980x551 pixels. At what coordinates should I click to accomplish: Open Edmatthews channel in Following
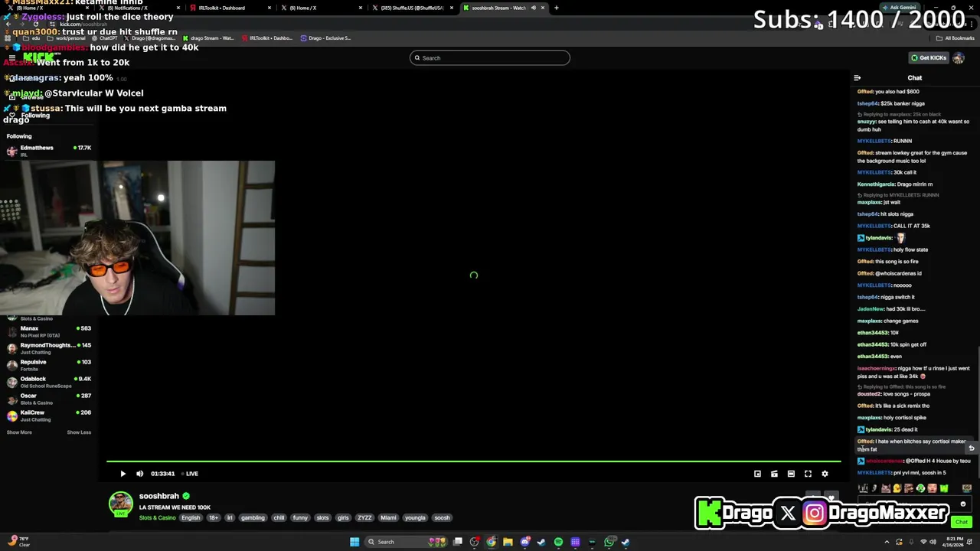coord(49,151)
